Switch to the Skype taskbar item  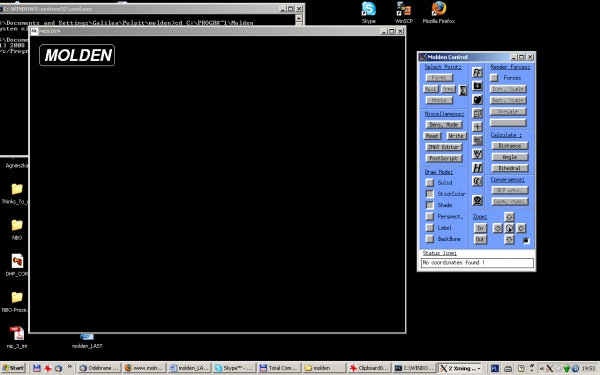234,368
